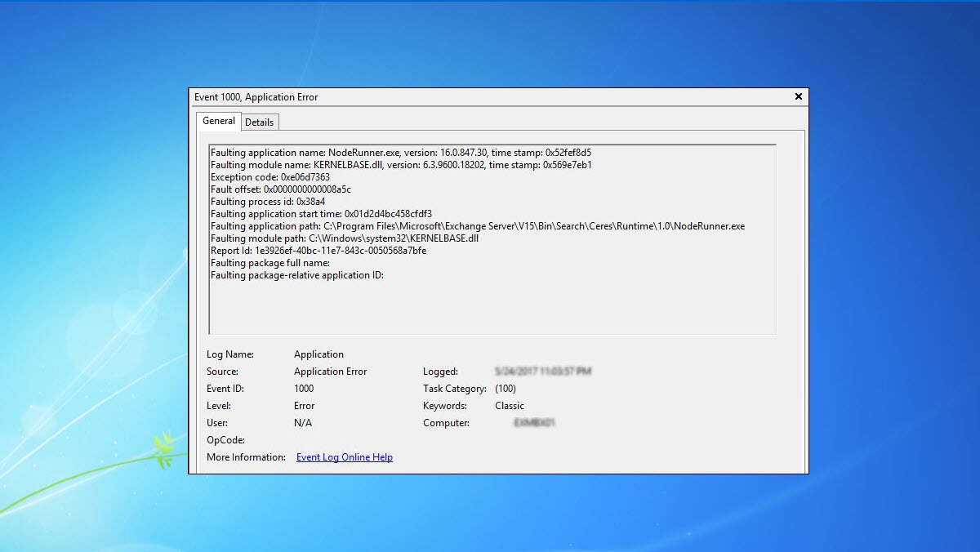Screen dimensions: 980x552
Task: Open the Event Log Online Help link
Action: [x=344, y=457]
